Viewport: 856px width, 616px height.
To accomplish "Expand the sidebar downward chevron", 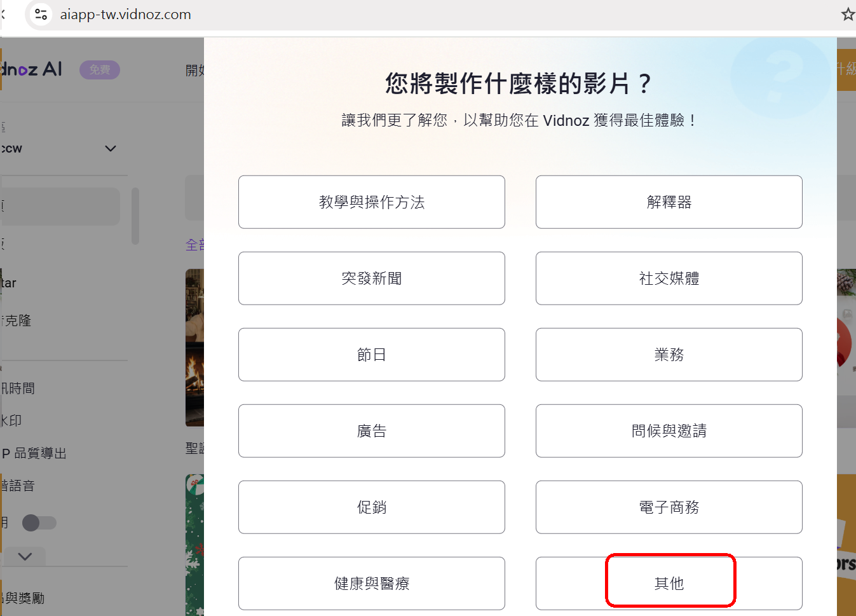I will click(x=25, y=556).
